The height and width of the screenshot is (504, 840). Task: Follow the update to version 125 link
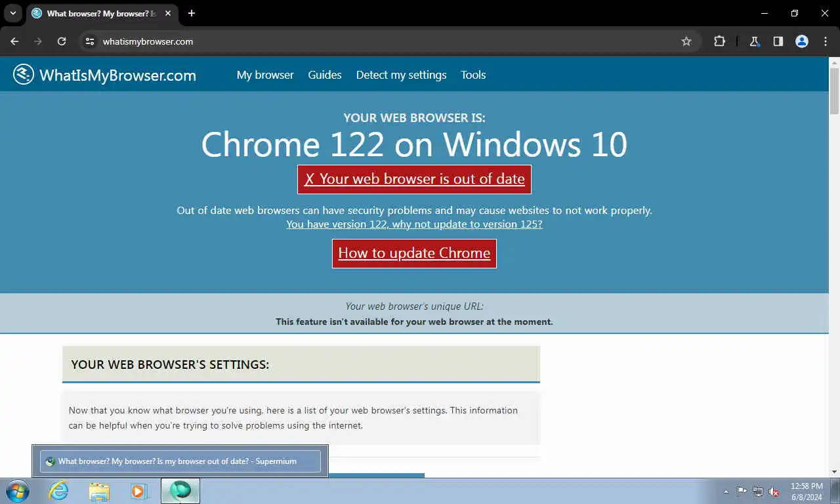coord(414,224)
